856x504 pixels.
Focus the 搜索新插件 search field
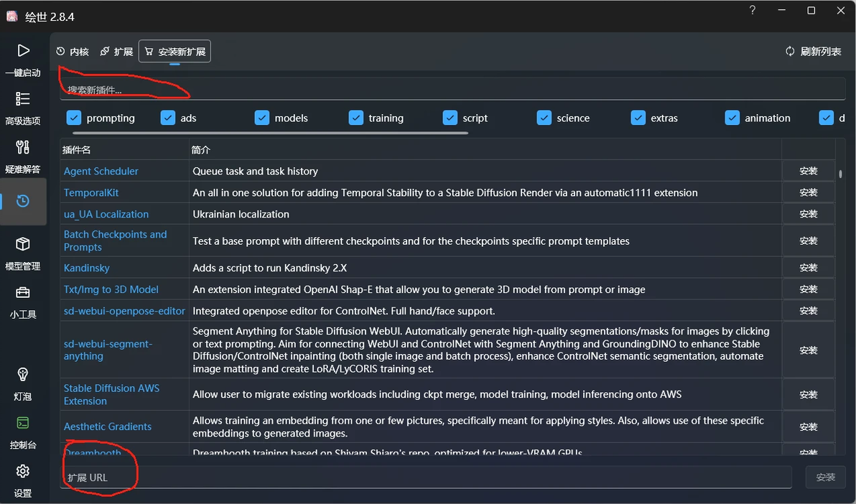[452, 90]
